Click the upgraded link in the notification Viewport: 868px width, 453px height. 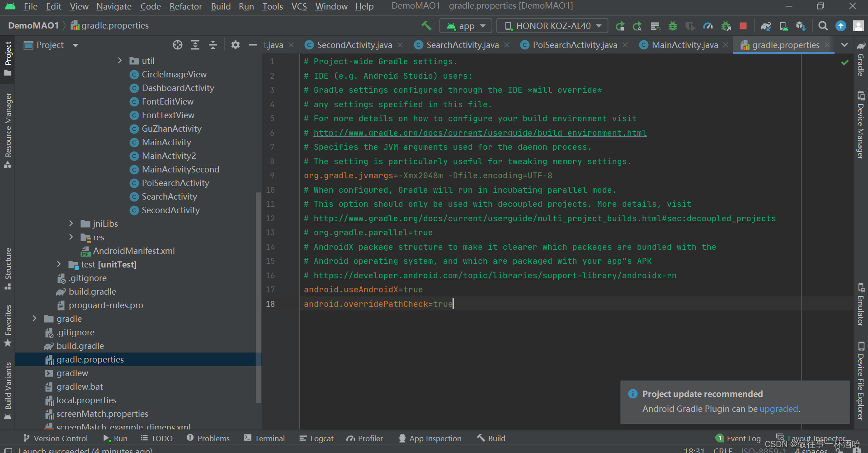(x=778, y=409)
